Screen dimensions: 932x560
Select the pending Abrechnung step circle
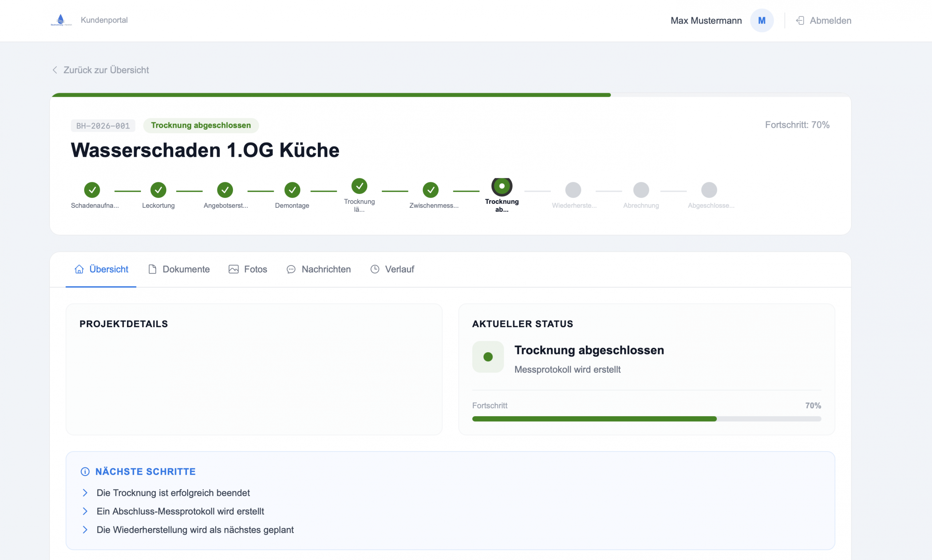tap(641, 190)
